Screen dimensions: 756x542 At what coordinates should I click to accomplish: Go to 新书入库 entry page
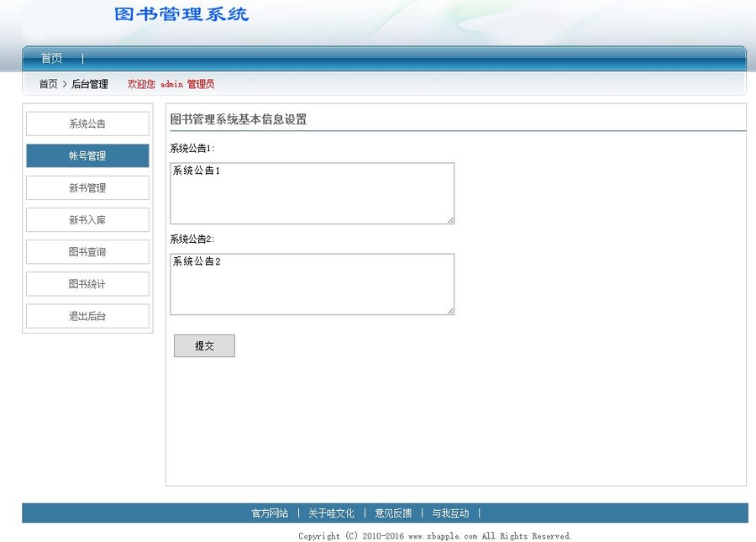coord(87,219)
